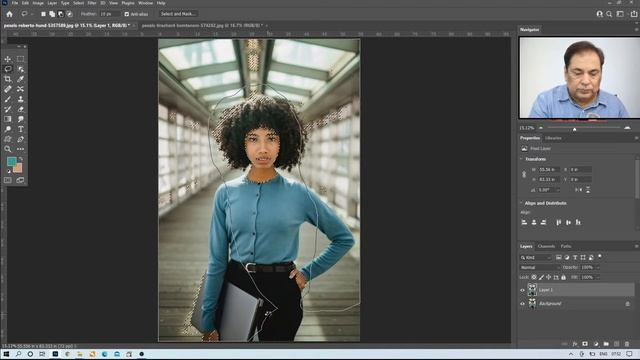
Task: Select the Brush tool
Action: [x=8, y=99]
